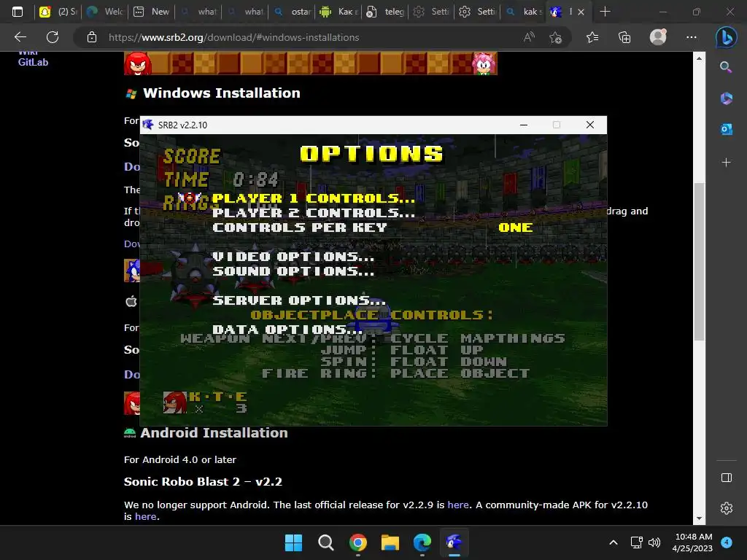Open Outlook sidebar icon
747x560 pixels.
coord(726,129)
